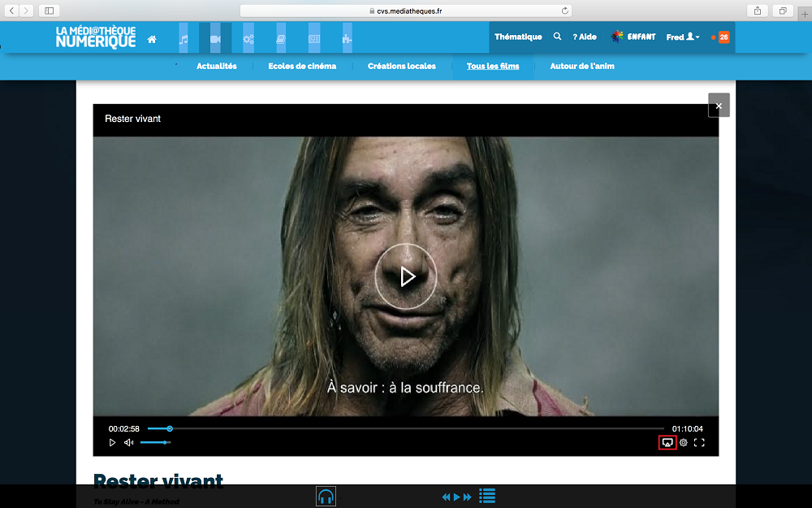The height and width of the screenshot is (508, 812).
Task: Open the book section icon
Action: click(x=281, y=38)
